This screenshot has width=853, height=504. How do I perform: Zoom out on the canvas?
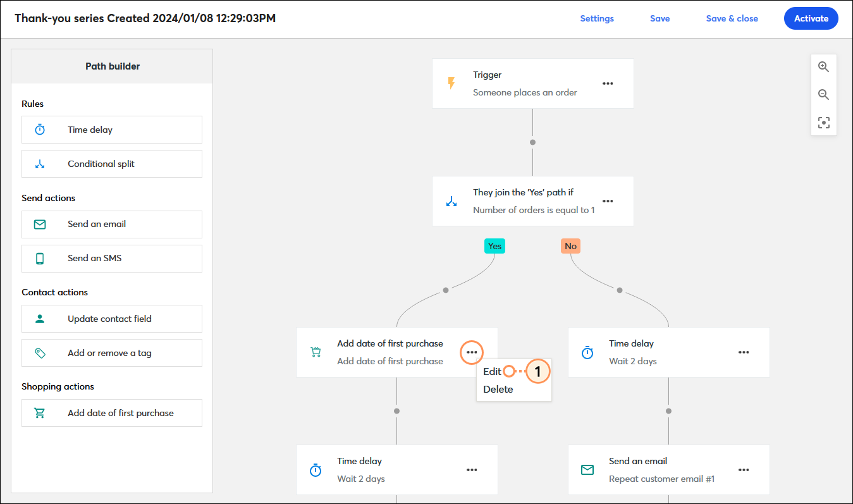[x=823, y=95]
